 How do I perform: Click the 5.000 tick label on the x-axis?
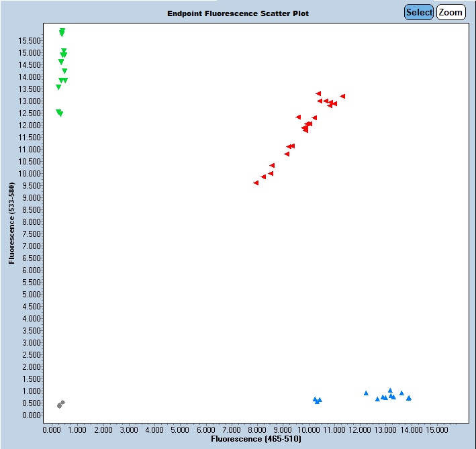tap(180, 428)
